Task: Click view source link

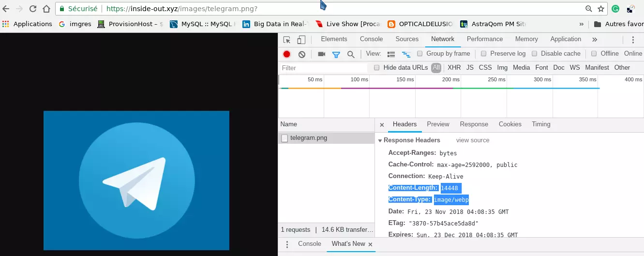Action: point(473,140)
